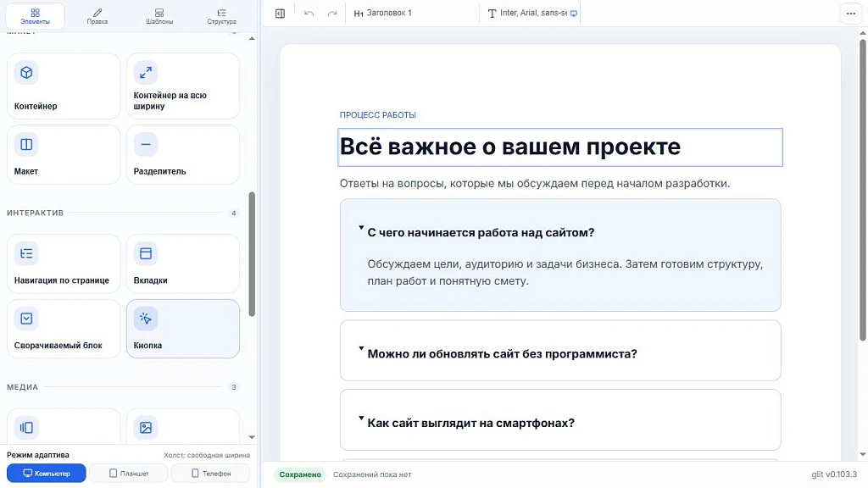This screenshot has height=488, width=868.
Task: Open the Inter, Arial font selector
Action: (x=532, y=14)
